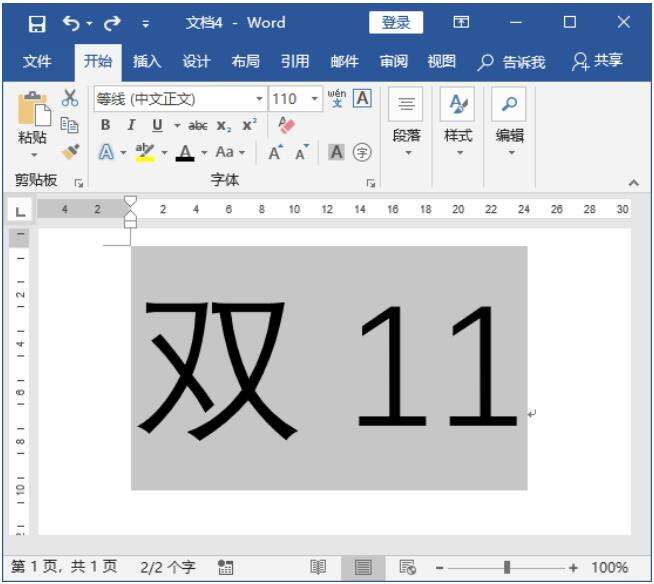Switch to the 邮件 tab
Viewport: 654px width, 584px height.
click(x=345, y=62)
